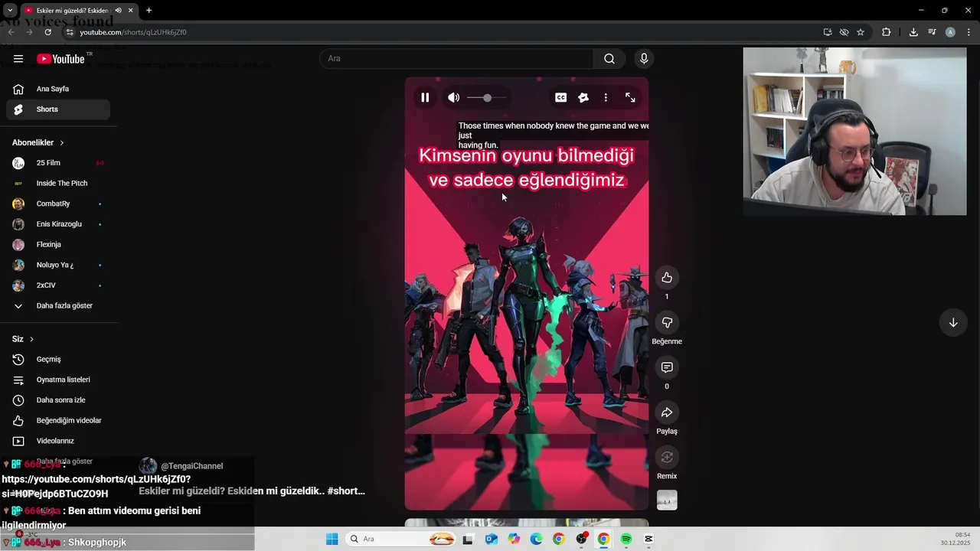This screenshot has width=980, height=551.
Task: Open the YouTube hamburger guide menu
Action: (x=18, y=59)
